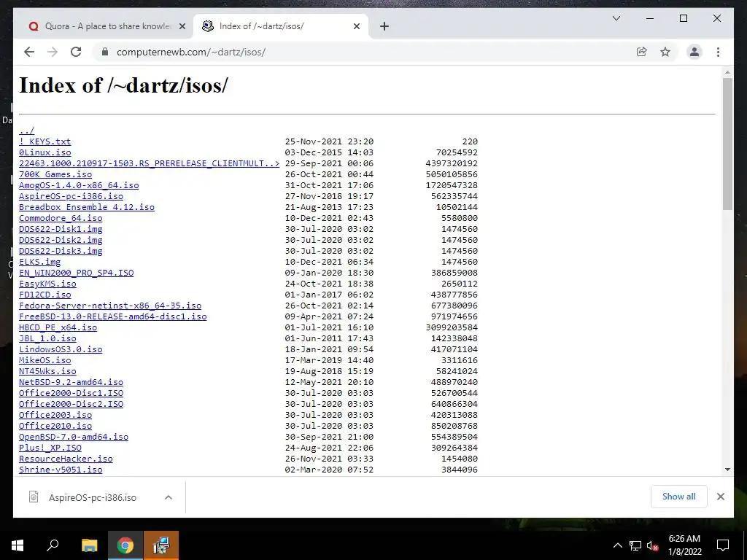Open a new tab
This screenshot has width=747, height=560.
click(384, 26)
